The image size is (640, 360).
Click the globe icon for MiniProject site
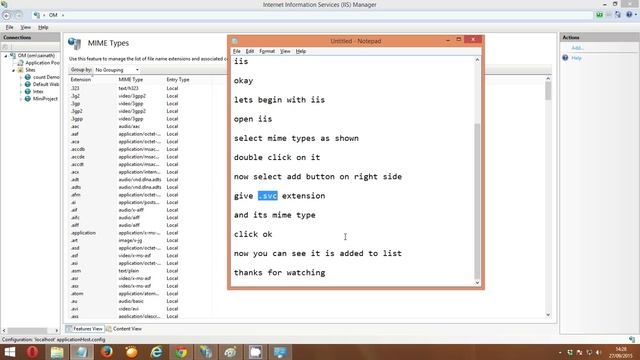[28, 99]
